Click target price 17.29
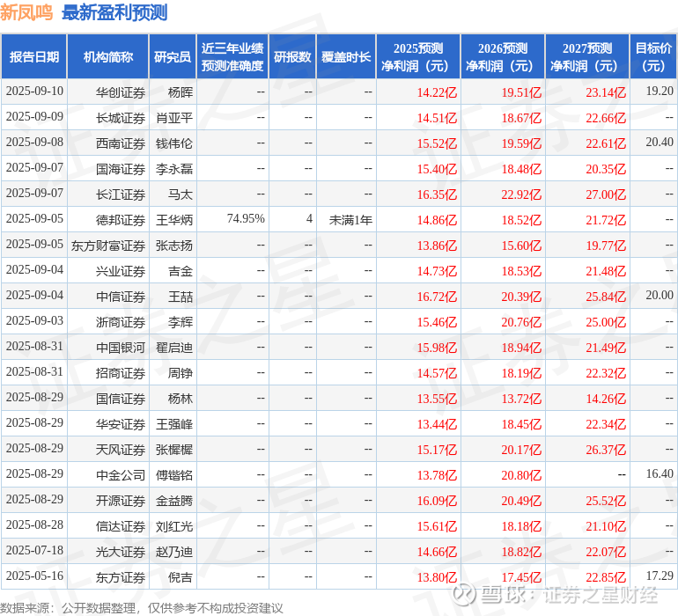678x616 pixels. (660, 576)
